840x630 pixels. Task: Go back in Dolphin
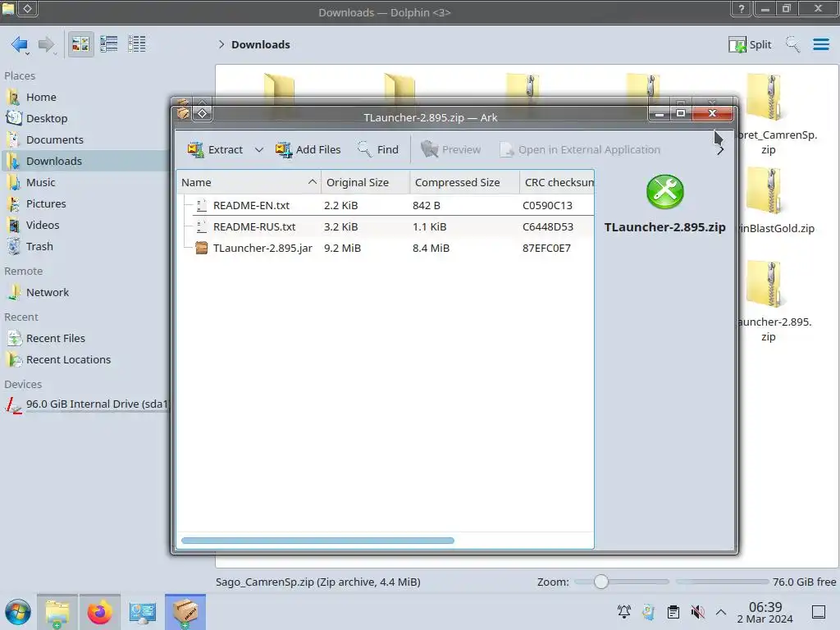[20, 44]
